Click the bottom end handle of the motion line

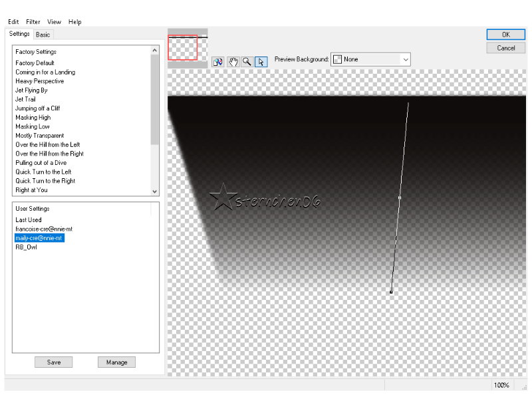(x=391, y=292)
